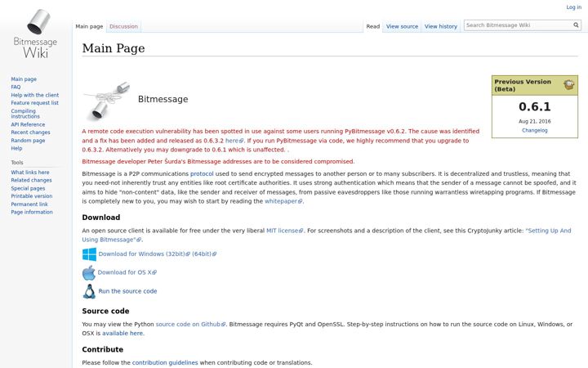Click the search magnifier icon
588x368 pixels.
click(576, 25)
